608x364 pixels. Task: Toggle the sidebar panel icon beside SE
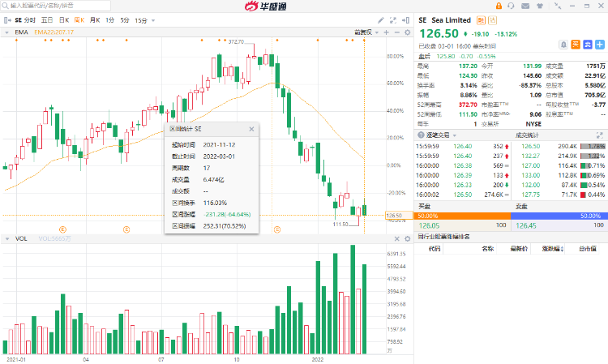[7, 19]
